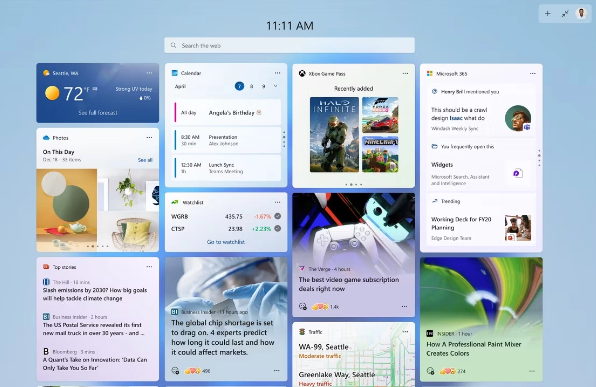
Task: Toggle the check circle next to WGRB
Action: click(x=278, y=216)
